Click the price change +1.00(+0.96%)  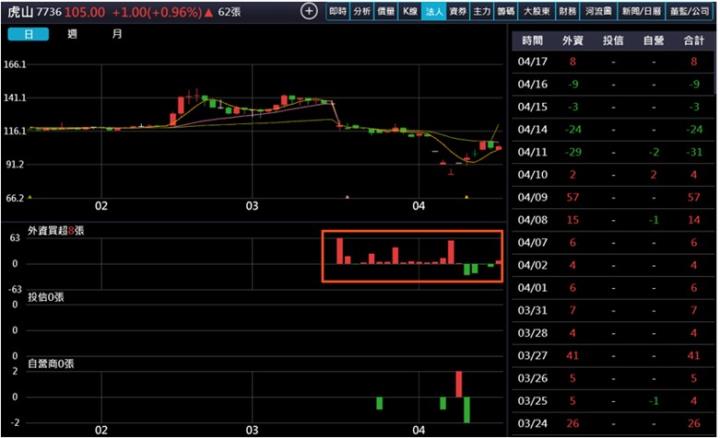[157, 12]
